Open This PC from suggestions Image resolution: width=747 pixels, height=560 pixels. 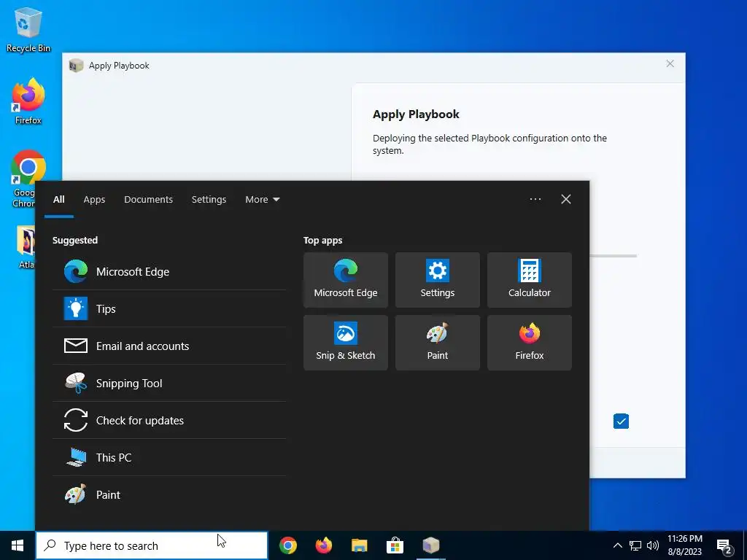tap(169, 457)
